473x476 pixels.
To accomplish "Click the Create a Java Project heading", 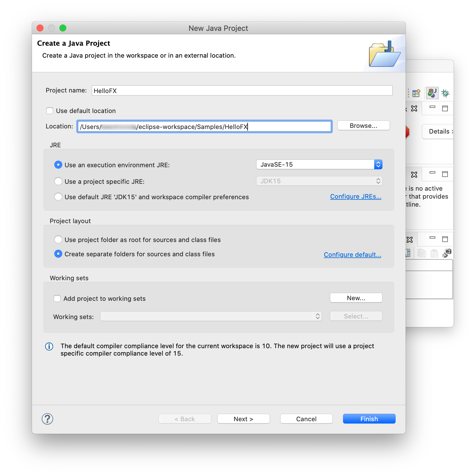I will 74,43.
